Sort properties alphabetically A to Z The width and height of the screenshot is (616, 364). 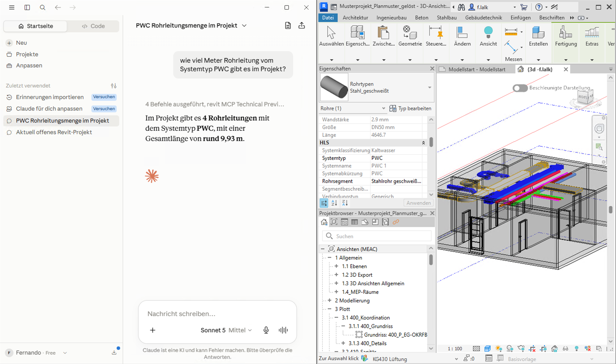(334, 203)
